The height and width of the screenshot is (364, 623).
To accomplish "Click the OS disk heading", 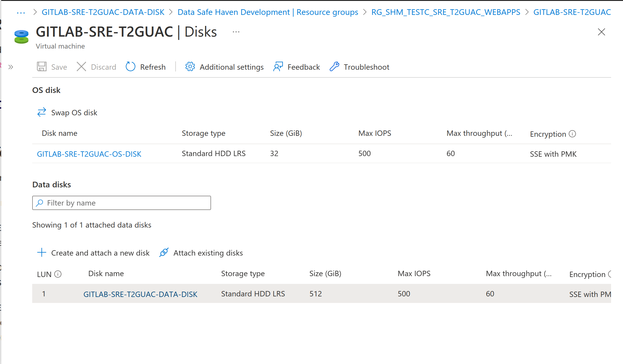I will [46, 90].
